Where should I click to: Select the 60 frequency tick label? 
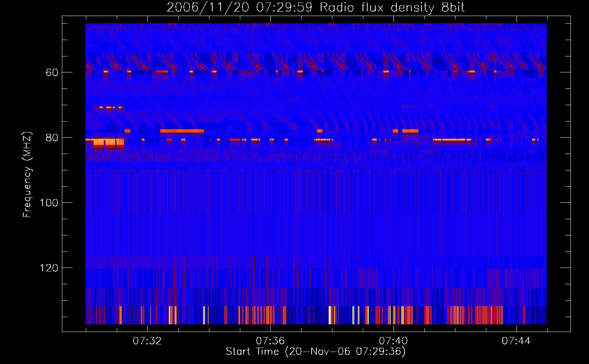52,72
